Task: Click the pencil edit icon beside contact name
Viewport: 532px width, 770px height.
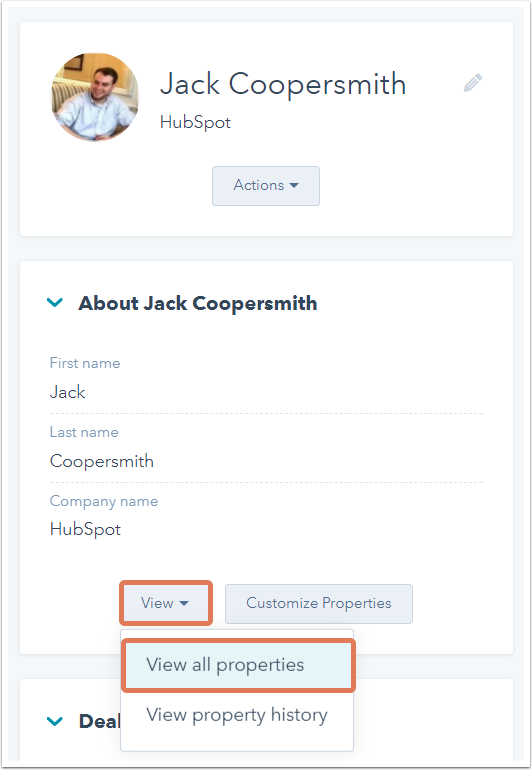Action: (x=473, y=83)
